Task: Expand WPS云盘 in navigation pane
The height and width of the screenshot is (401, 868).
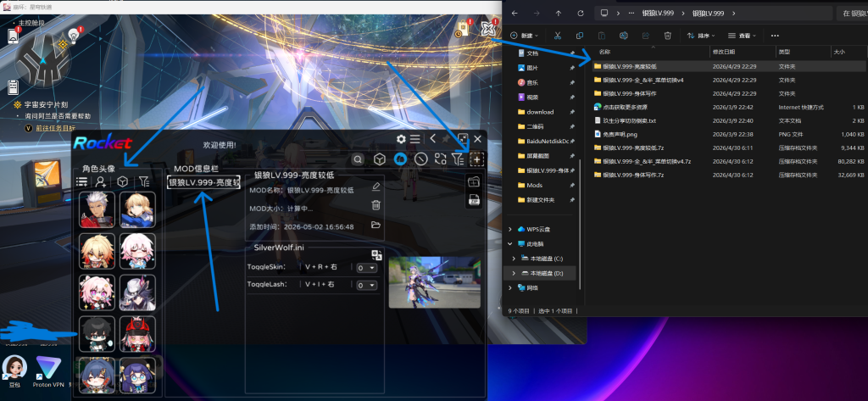Action: (x=509, y=229)
